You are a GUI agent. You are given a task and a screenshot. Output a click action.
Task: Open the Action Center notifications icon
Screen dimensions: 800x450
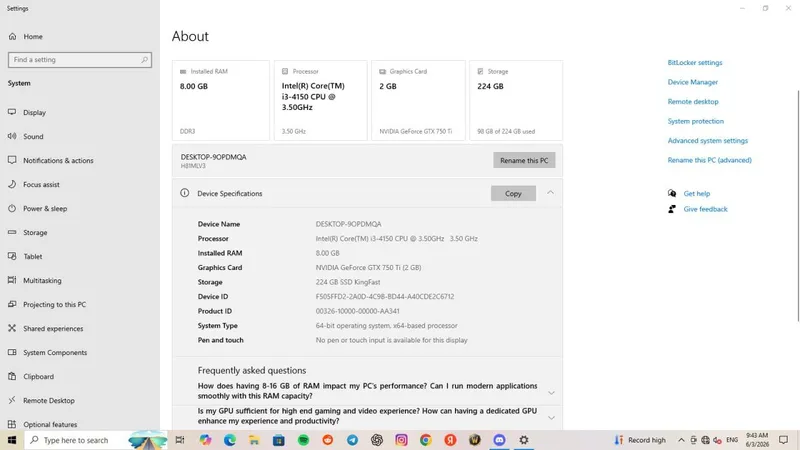783,440
